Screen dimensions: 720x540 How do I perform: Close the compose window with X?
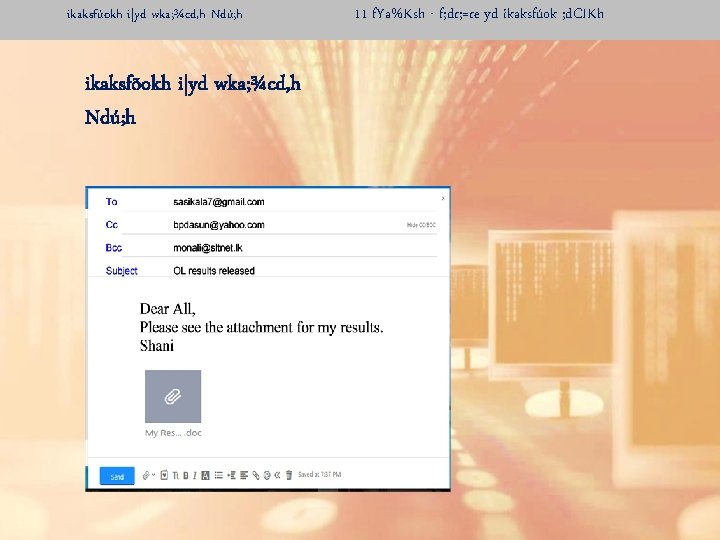pos(443,198)
